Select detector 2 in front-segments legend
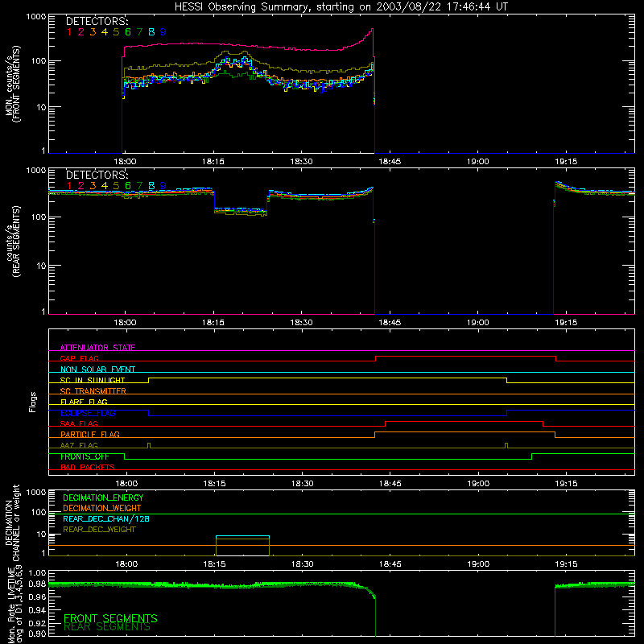The height and width of the screenshot is (644, 644). click(81, 32)
